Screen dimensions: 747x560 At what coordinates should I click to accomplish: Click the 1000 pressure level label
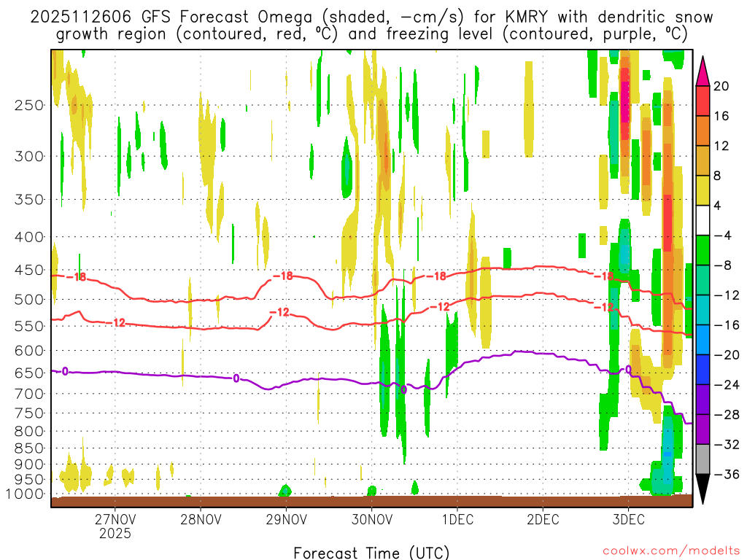tap(25, 494)
